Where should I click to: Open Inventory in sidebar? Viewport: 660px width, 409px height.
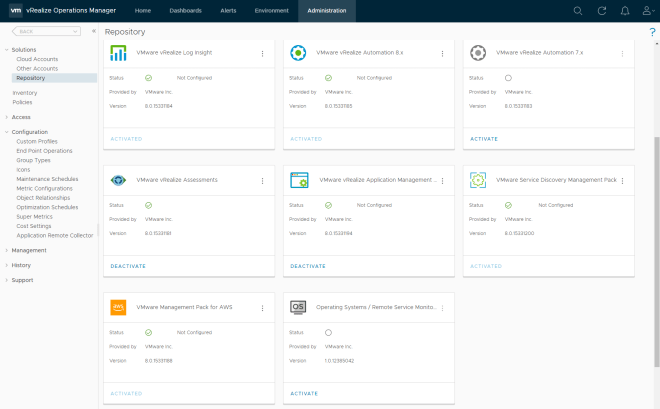coord(24,93)
